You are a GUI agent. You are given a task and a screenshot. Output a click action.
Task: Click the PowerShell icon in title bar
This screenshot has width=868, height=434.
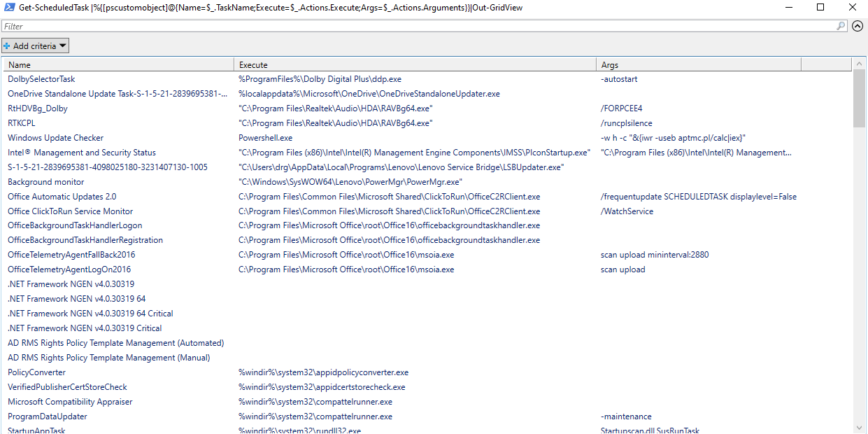(x=9, y=8)
